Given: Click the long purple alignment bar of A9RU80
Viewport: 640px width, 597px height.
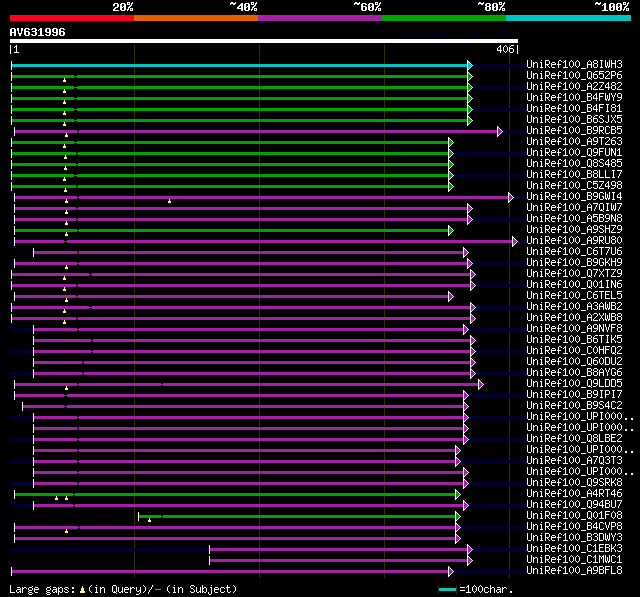Looking at the screenshot, I should pos(263,242).
